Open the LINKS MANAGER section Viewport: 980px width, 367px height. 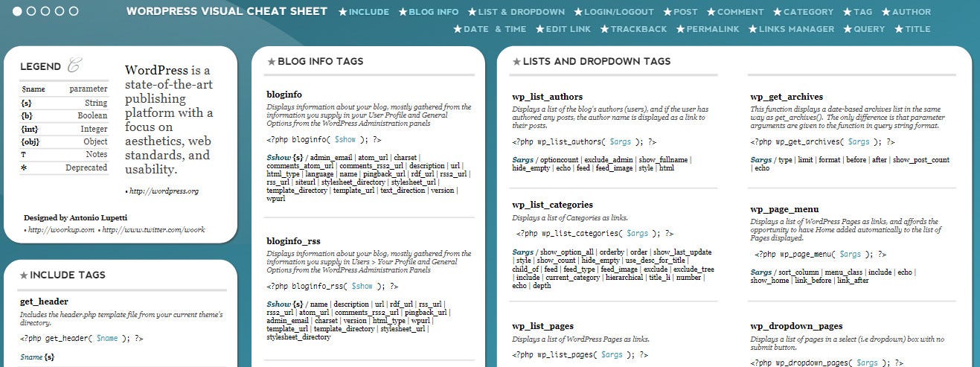pos(796,29)
